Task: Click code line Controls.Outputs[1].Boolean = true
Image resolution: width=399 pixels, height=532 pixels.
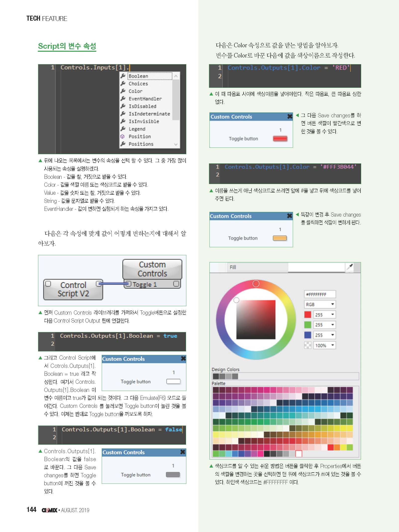Action: (119, 336)
